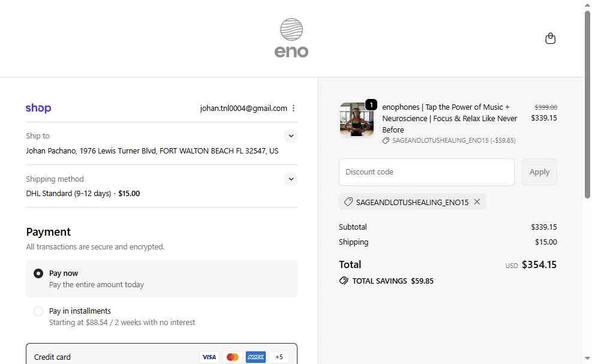Click the DHL Standard (9-12 days) text
Viewport: 592px width, 364px height.
click(x=68, y=193)
